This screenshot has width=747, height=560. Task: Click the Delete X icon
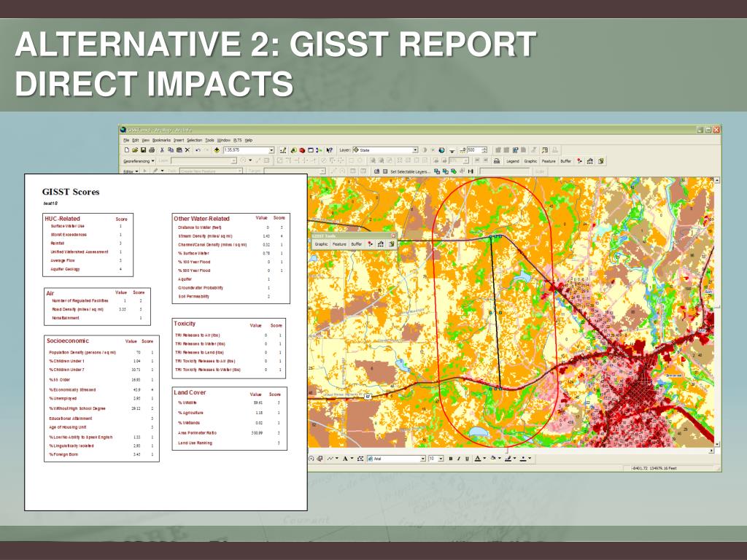tap(187, 150)
